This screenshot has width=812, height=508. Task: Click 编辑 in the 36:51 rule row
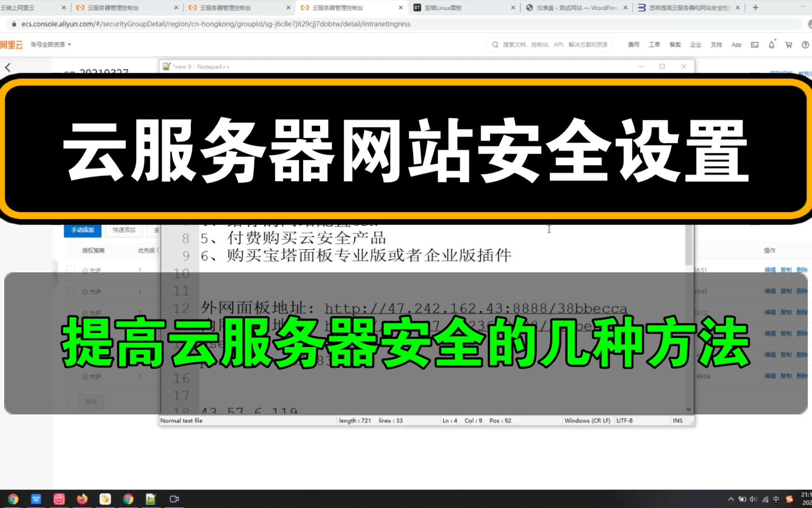click(x=770, y=270)
